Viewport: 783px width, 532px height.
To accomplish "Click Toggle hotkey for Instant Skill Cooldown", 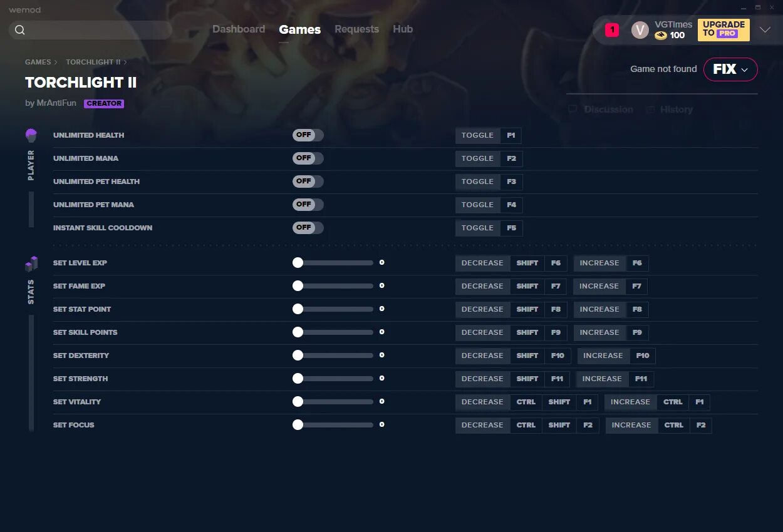I will [477, 228].
